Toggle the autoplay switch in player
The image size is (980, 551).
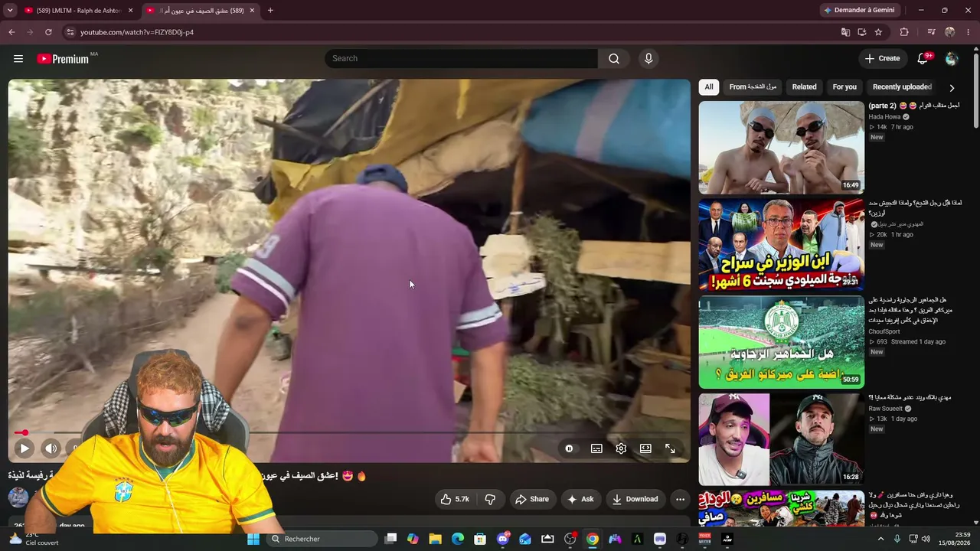coord(569,448)
